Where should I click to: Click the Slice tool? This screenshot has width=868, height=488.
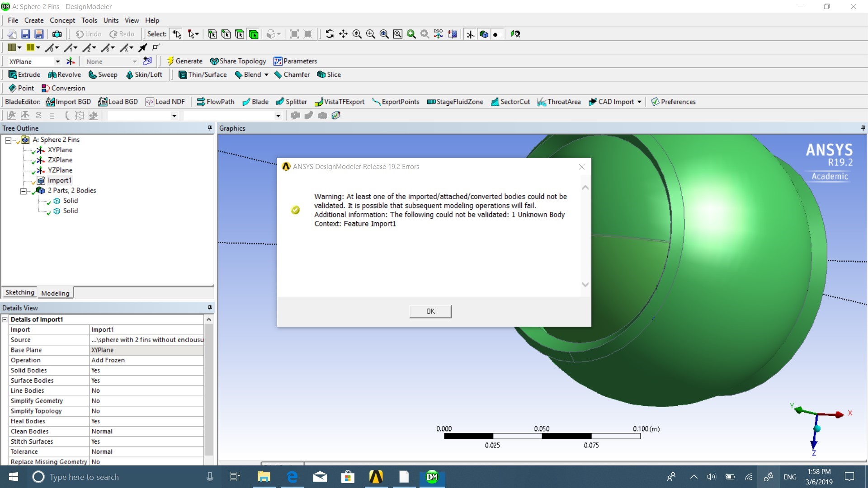(329, 75)
